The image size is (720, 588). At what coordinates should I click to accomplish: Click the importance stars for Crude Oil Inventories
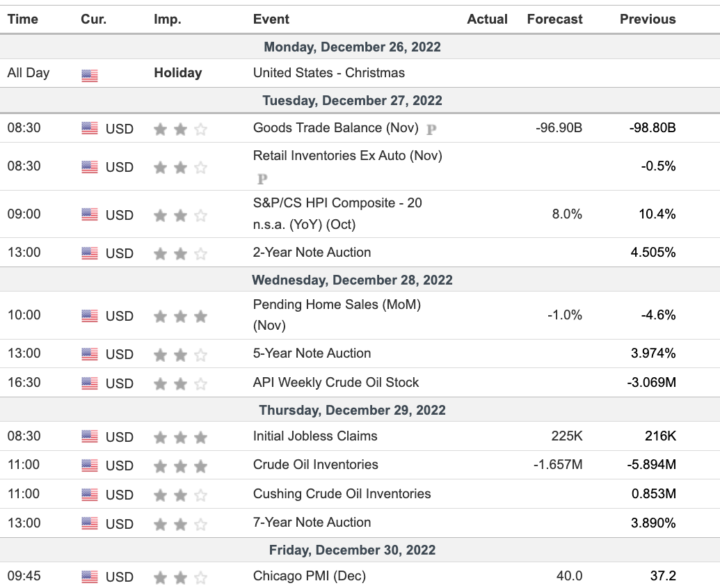click(x=180, y=466)
